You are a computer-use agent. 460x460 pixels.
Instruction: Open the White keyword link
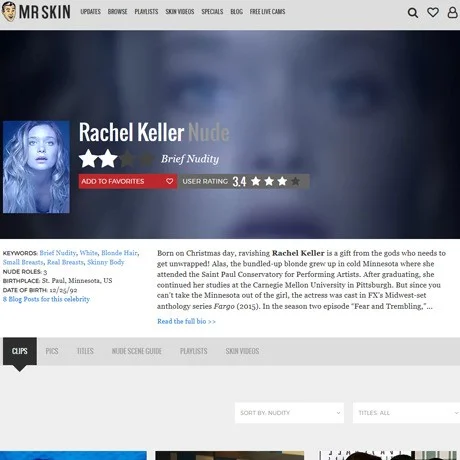[x=89, y=253]
